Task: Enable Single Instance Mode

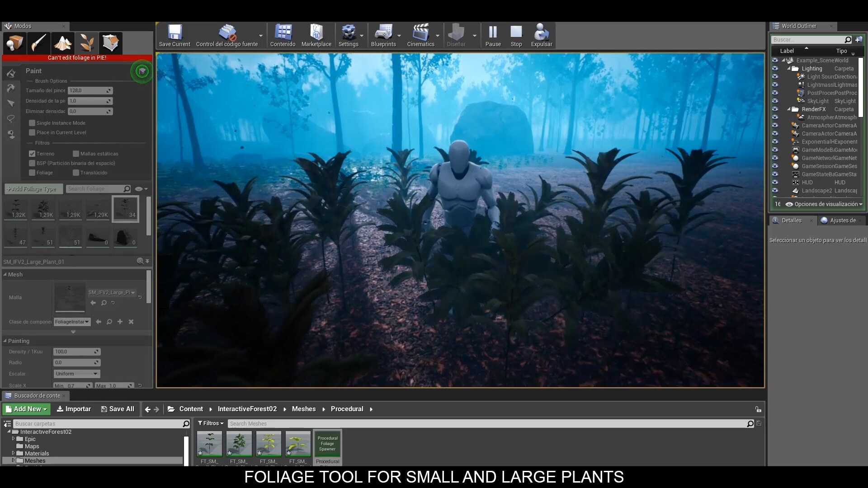Action: tap(32, 122)
